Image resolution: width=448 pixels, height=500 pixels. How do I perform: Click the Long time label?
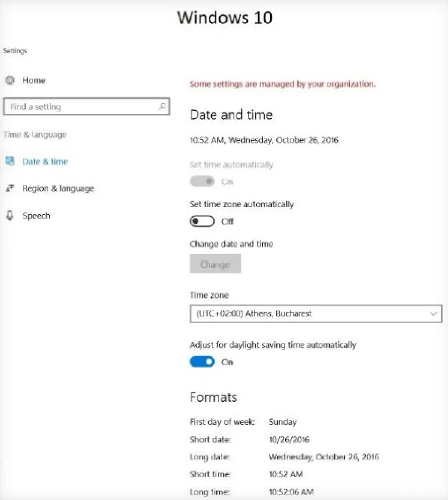pyautogui.click(x=210, y=492)
